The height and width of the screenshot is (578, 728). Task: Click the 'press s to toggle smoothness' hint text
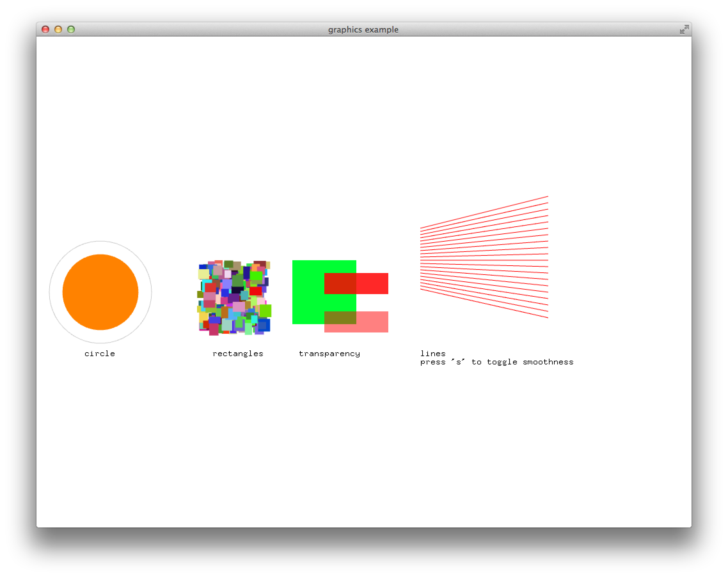pos(496,362)
